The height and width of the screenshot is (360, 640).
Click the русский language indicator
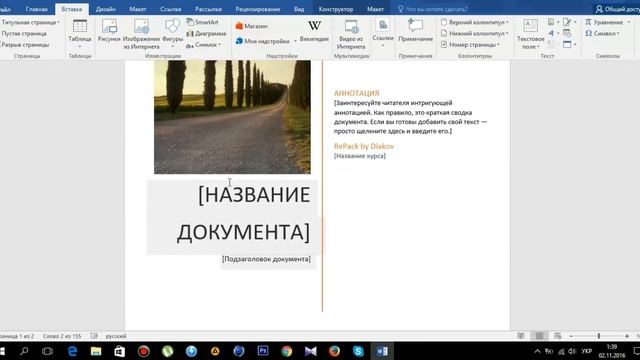[116, 336]
